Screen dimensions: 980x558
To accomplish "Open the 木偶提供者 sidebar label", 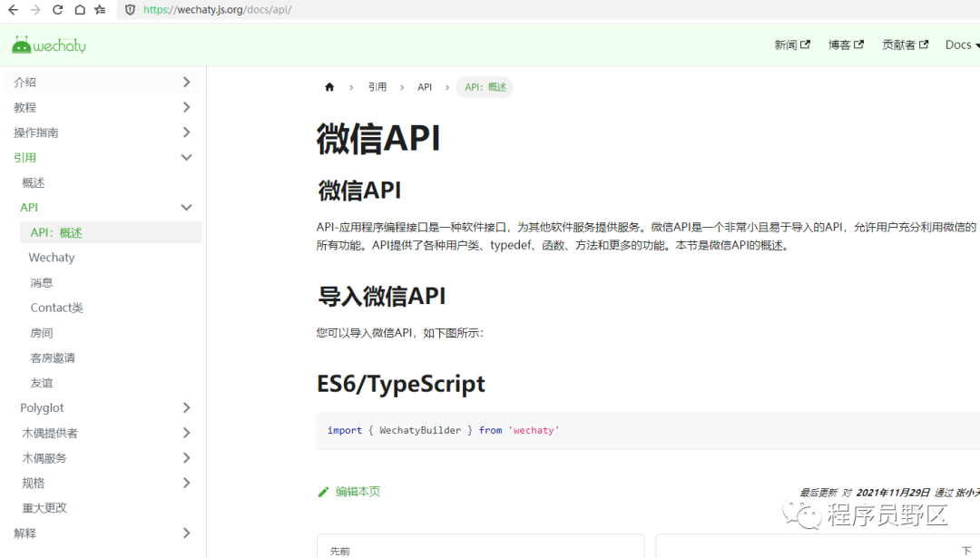I will click(50, 433).
